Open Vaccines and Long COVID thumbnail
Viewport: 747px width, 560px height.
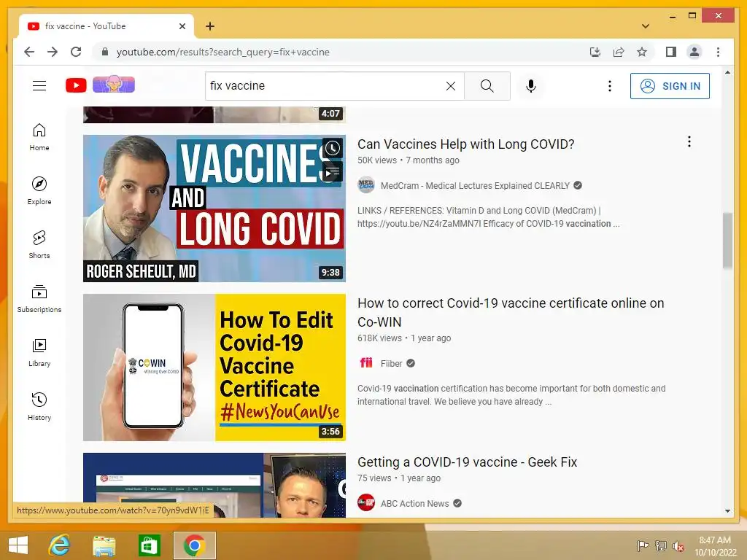click(214, 209)
